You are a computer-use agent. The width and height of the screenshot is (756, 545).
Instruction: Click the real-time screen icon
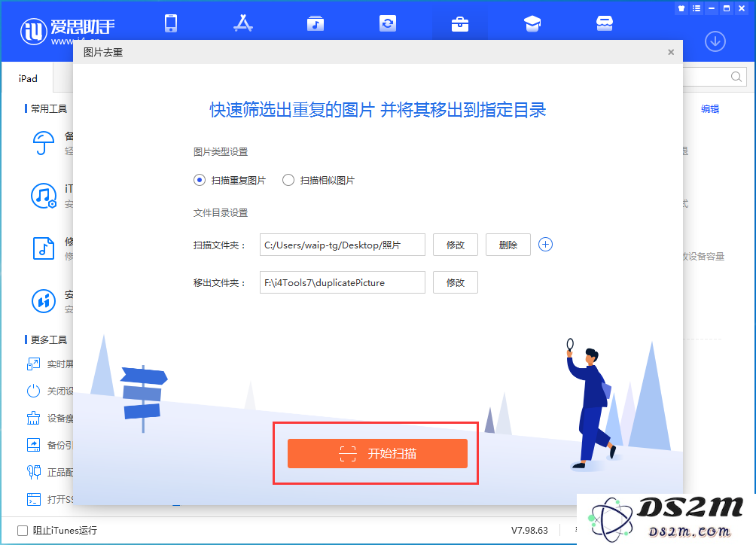(33, 364)
